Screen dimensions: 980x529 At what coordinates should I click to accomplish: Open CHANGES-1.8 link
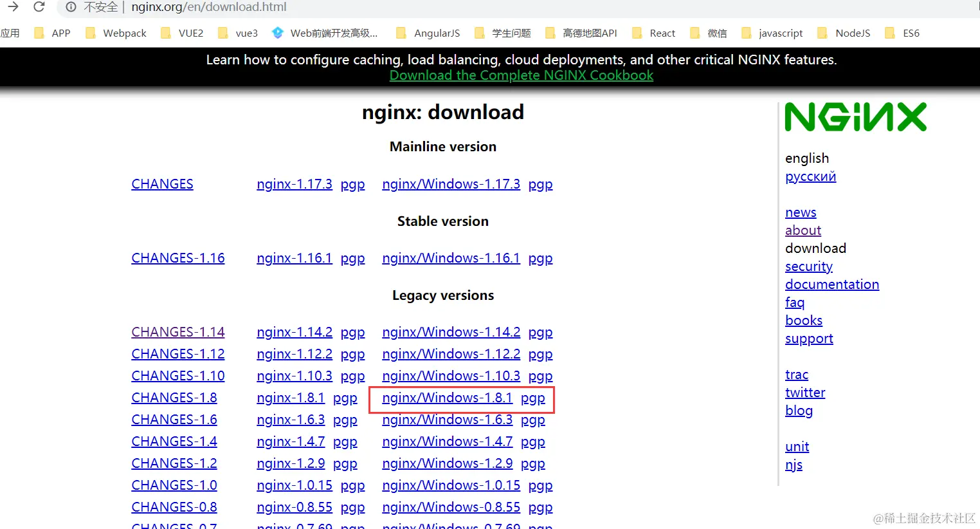(174, 398)
